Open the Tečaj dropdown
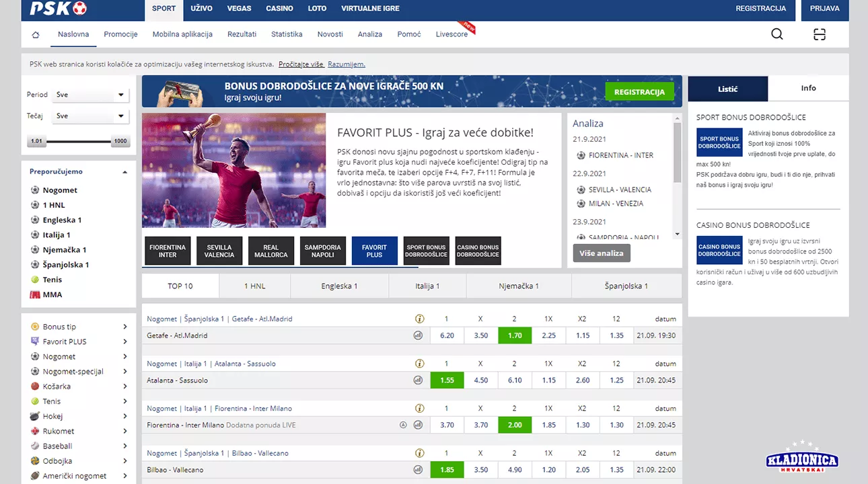Screen dimensions: 868x484 (91, 116)
